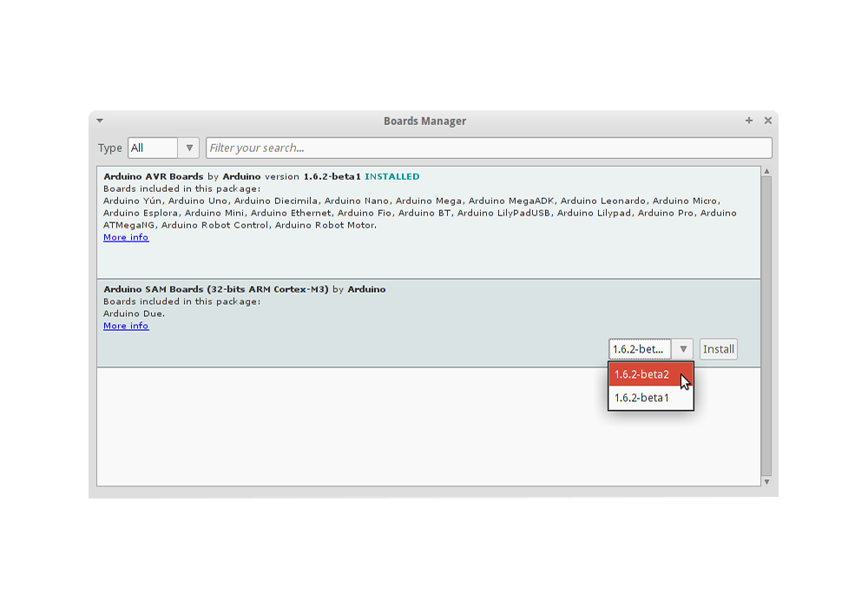Close the Boards Manager window

point(768,120)
